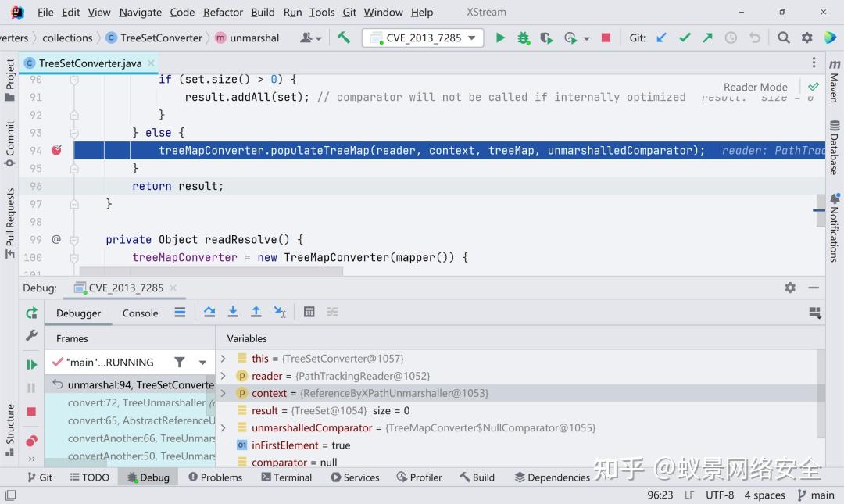Open the Refactor menu
The width and height of the screenshot is (844, 504).
[223, 12]
